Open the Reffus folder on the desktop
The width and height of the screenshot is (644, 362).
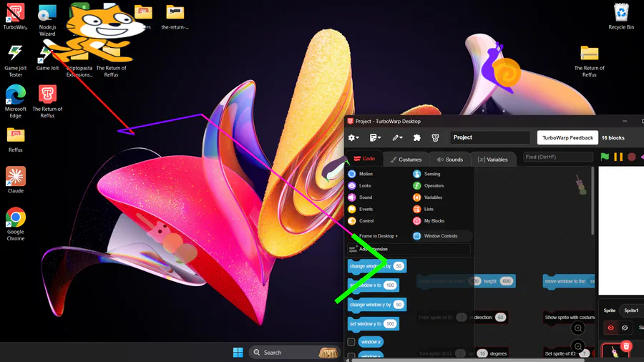(16, 140)
